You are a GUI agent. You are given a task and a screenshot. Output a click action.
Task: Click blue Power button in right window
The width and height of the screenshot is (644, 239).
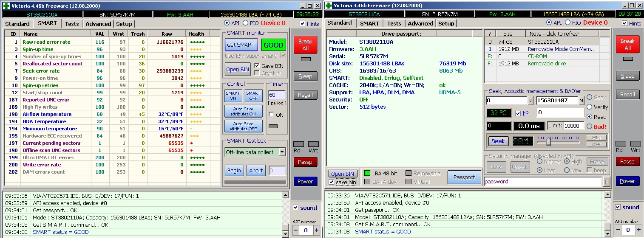627,181
